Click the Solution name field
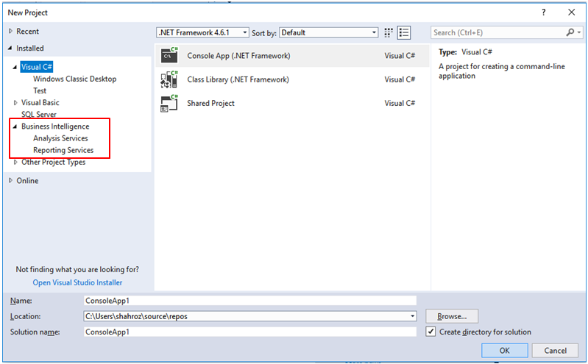The image size is (588, 364). (249, 332)
